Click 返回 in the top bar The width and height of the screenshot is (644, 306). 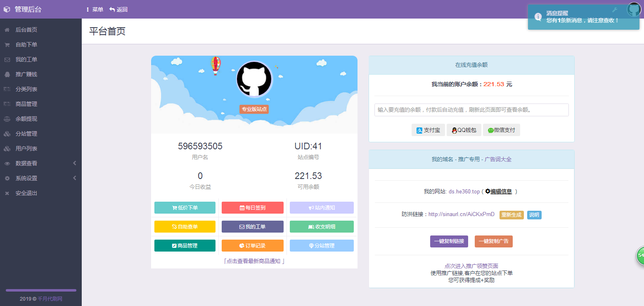click(x=118, y=9)
